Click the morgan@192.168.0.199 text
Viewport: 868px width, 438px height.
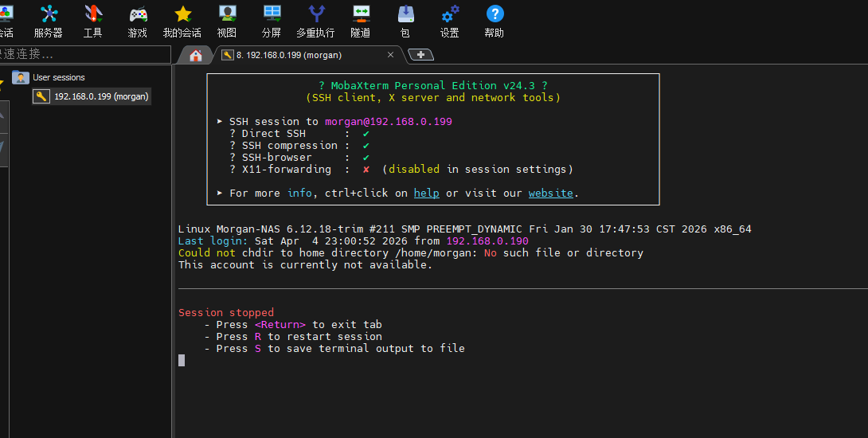[388, 121]
